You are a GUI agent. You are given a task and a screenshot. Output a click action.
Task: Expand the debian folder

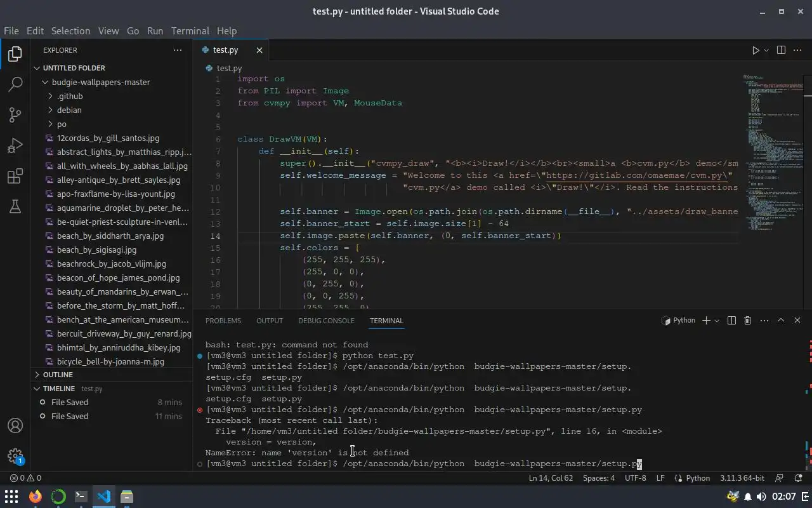[x=112, y=110]
